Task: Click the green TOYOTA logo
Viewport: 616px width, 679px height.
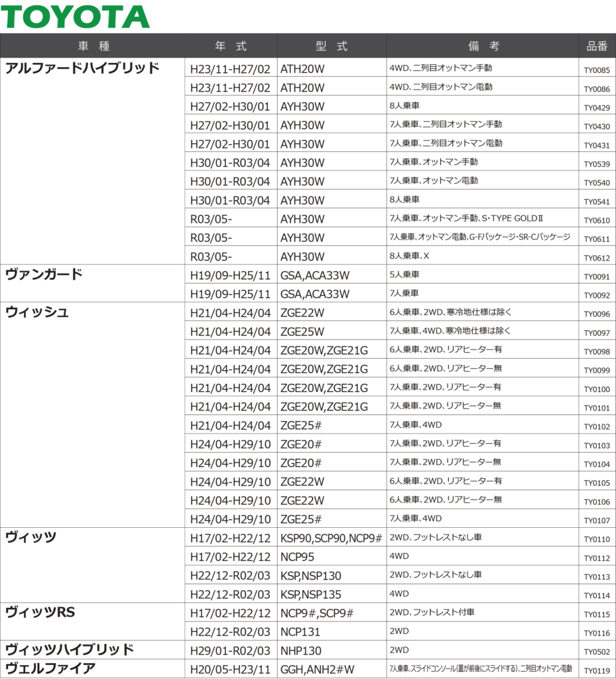Action: 76,17
